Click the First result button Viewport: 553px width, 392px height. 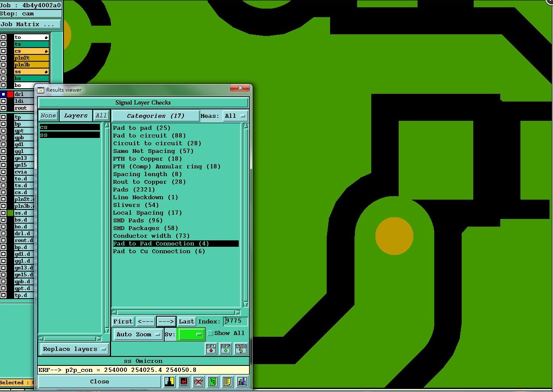pyautogui.click(x=123, y=321)
